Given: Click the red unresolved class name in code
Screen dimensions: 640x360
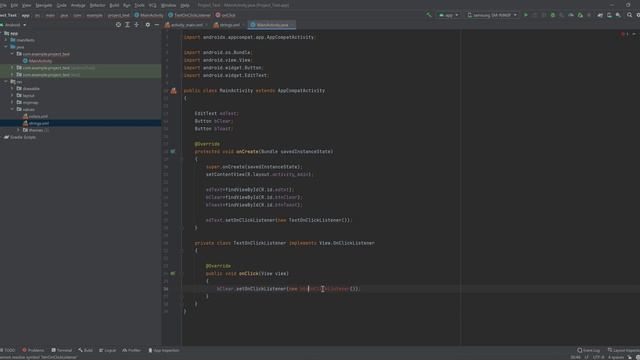Looking at the screenshot, I should tap(324, 289).
